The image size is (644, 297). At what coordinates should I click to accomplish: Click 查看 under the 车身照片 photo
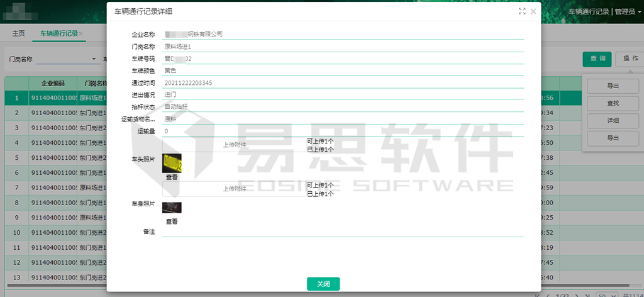[x=172, y=221]
